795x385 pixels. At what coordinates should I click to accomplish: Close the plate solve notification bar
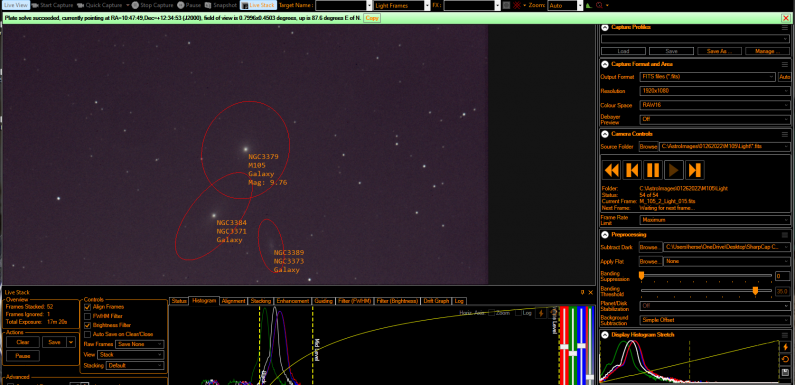[x=785, y=18]
